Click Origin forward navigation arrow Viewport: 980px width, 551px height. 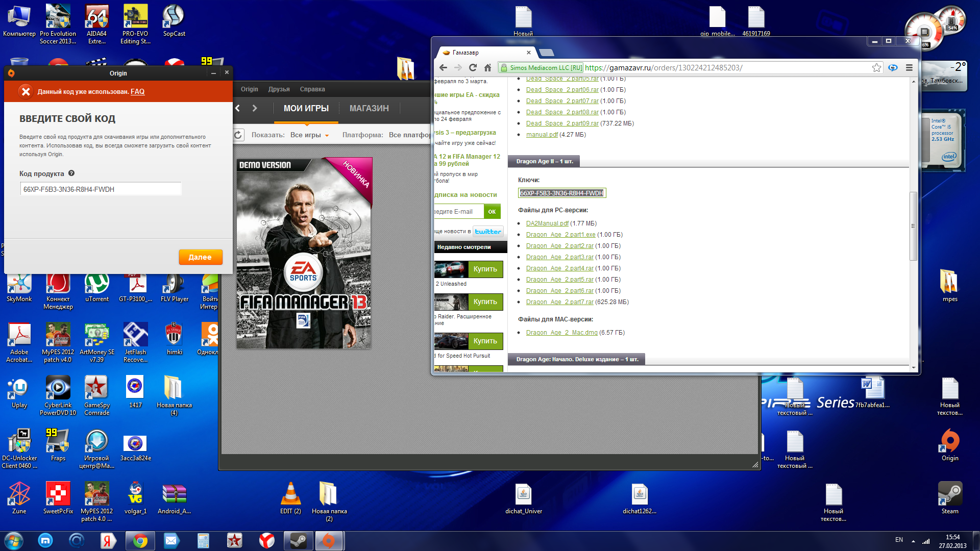point(255,108)
